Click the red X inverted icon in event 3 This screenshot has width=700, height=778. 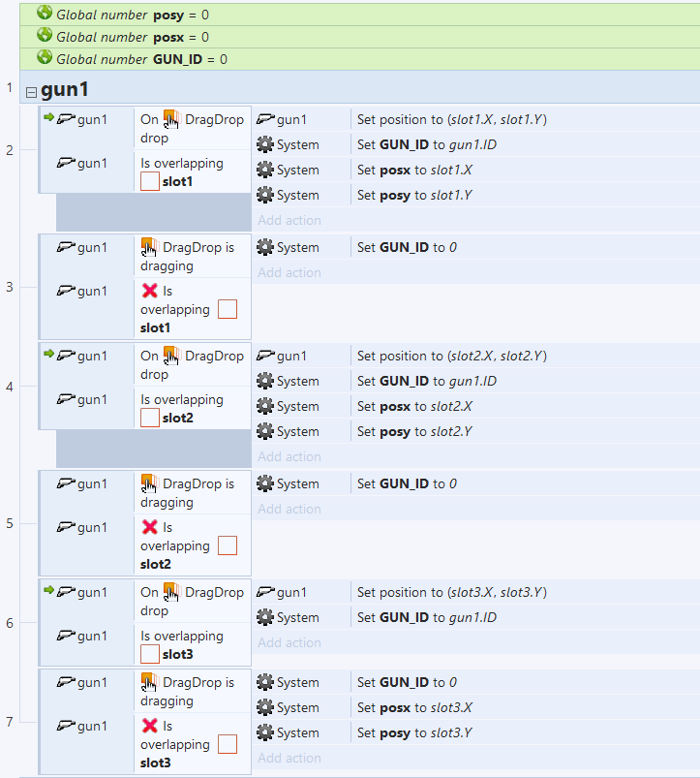point(150,290)
